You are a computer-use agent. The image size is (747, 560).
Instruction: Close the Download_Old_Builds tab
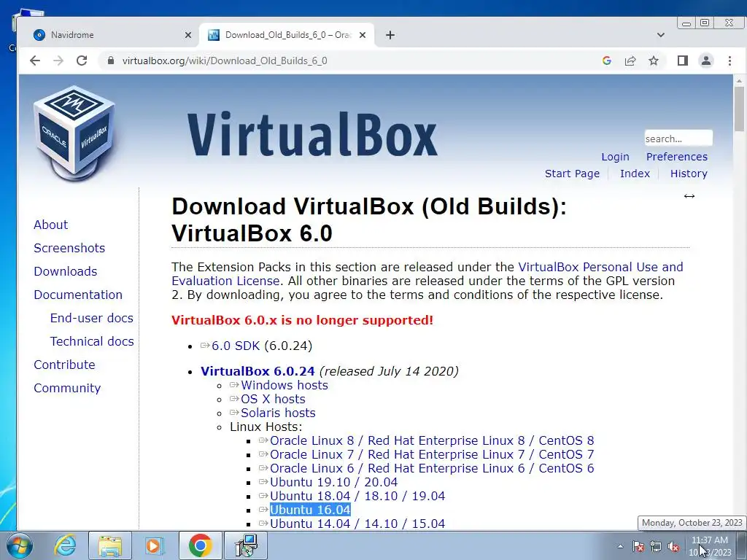363,35
